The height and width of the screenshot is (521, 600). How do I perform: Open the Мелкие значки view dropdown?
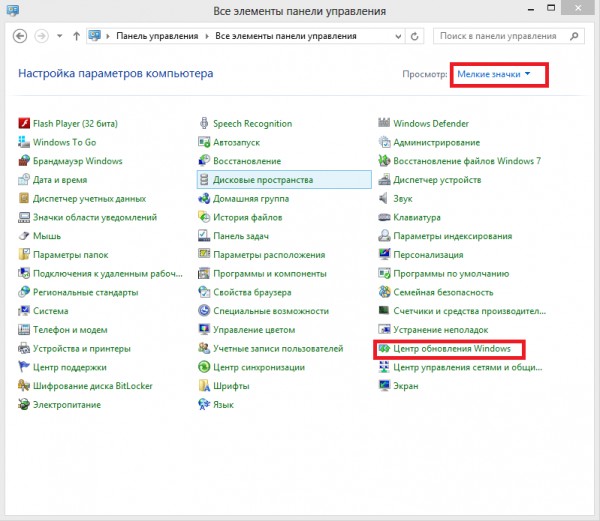tap(494, 74)
